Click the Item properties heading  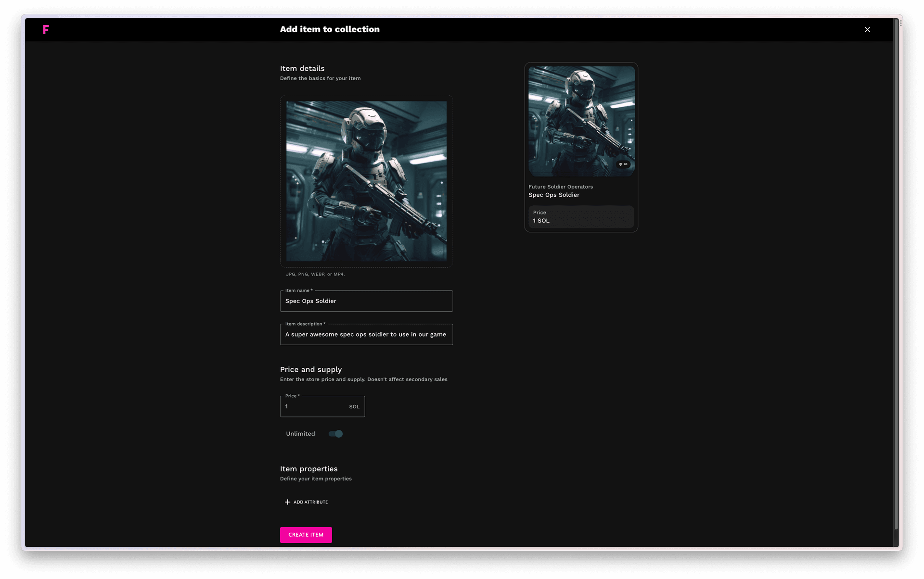tap(309, 469)
